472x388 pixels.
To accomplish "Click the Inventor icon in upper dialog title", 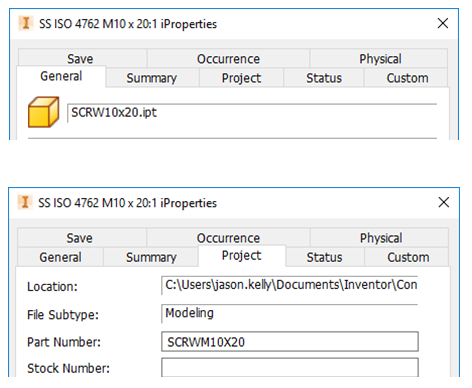I will click(x=26, y=23).
